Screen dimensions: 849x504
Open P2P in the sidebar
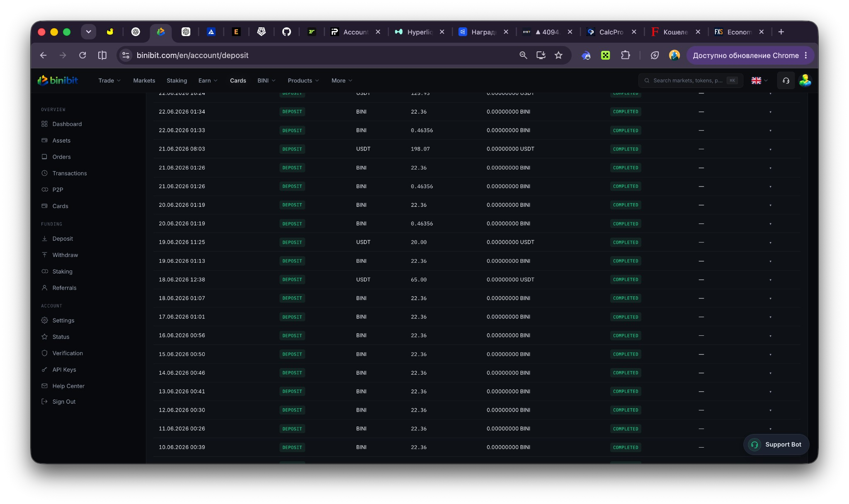58,189
